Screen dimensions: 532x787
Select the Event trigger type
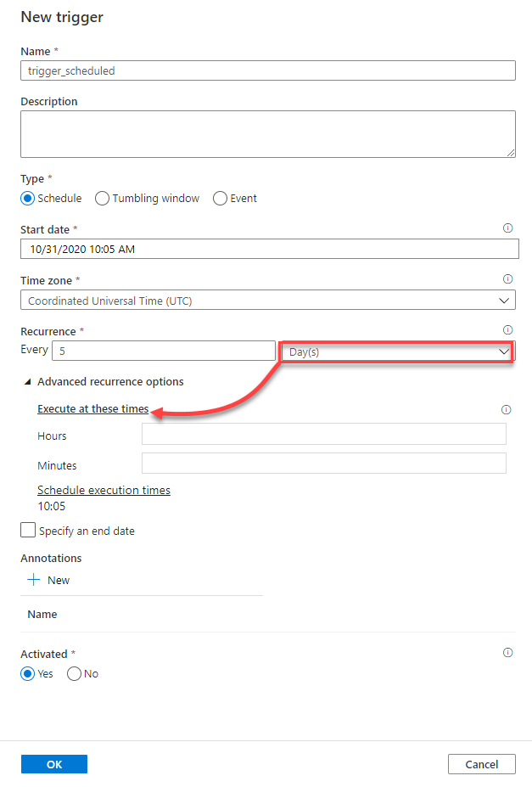tap(221, 198)
